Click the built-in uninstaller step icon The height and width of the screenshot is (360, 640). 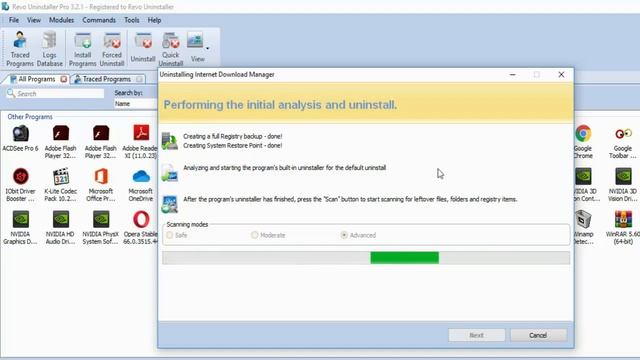[x=169, y=172]
